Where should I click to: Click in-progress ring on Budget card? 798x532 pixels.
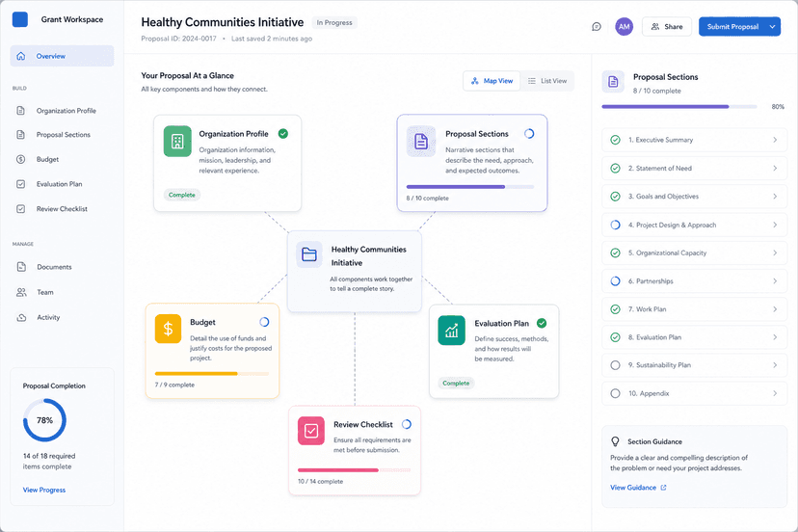click(x=264, y=322)
